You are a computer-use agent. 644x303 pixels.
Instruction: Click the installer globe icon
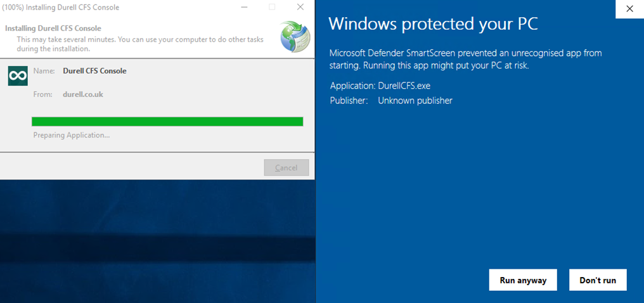295,36
